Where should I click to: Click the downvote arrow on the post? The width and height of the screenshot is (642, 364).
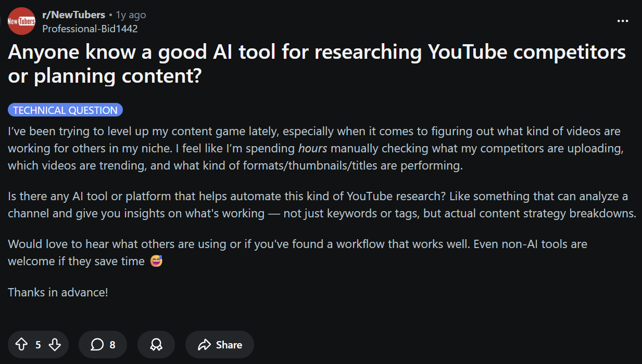pos(55,344)
